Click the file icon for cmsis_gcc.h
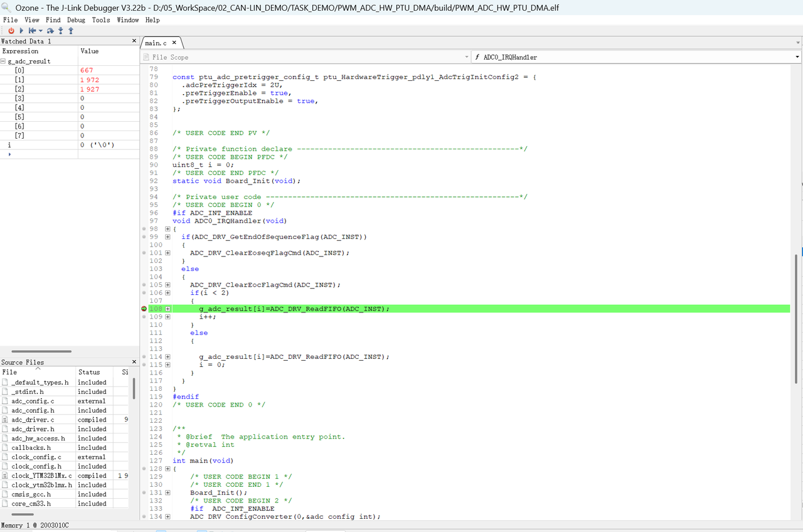 pos(5,494)
